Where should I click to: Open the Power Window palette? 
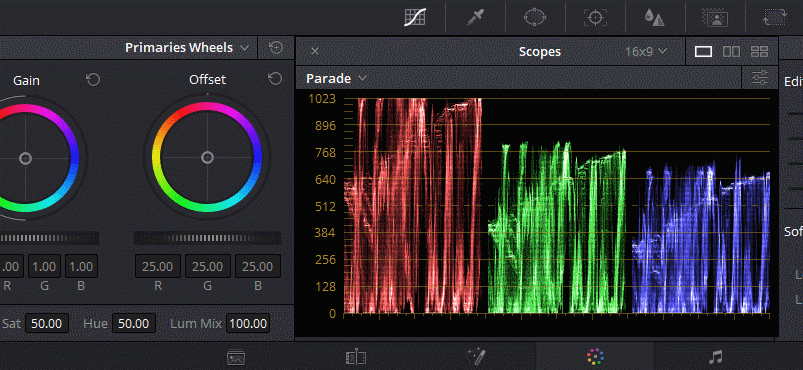(535, 18)
